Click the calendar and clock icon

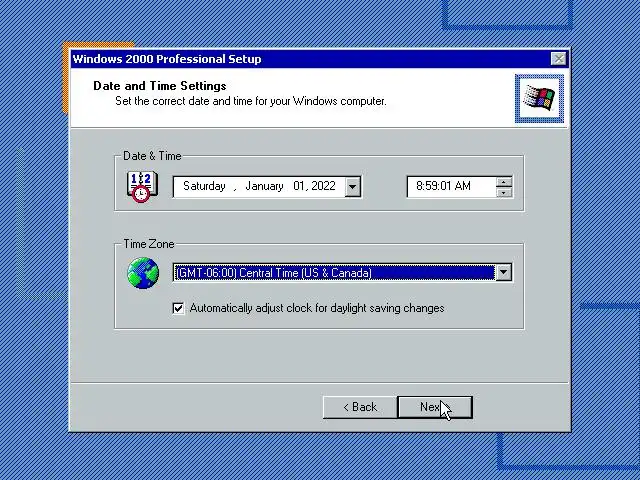(x=142, y=187)
